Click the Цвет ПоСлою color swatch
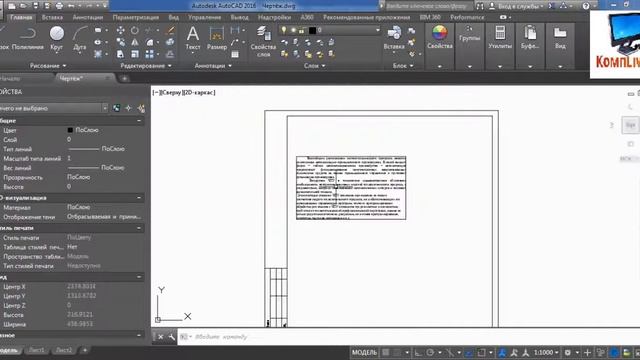Screen dimensions: 640x360 [70, 130]
